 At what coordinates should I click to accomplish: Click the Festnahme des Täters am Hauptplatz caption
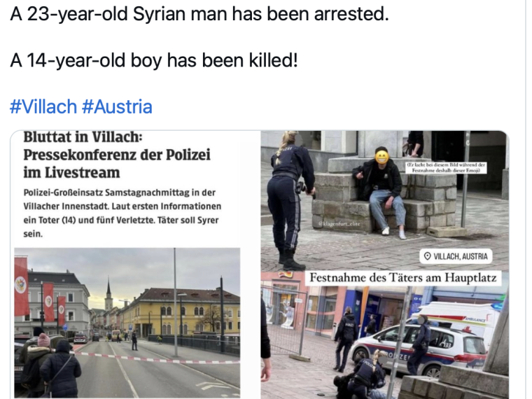403,278
